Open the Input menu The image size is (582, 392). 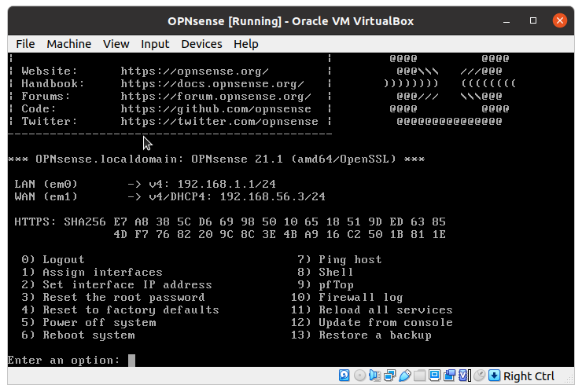click(x=155, y=44)
